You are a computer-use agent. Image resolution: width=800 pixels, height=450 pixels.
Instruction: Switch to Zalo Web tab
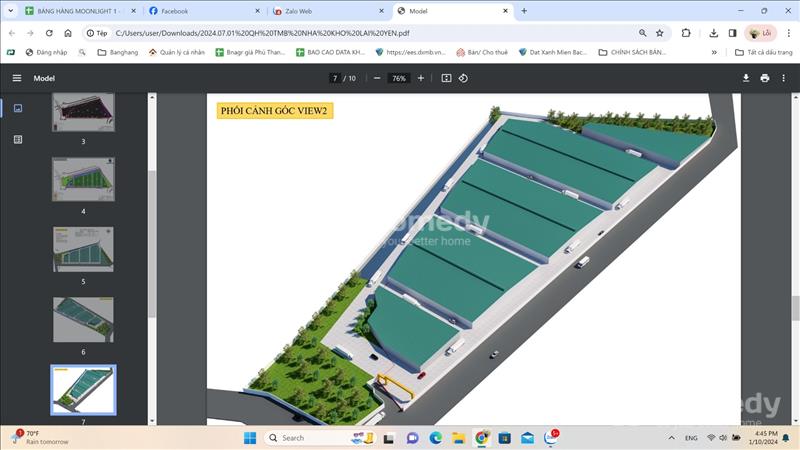click(x=328, y=11)
